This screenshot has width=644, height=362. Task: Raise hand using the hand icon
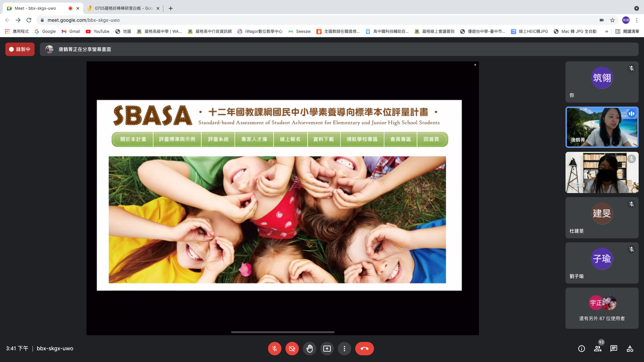click(309, 349)
